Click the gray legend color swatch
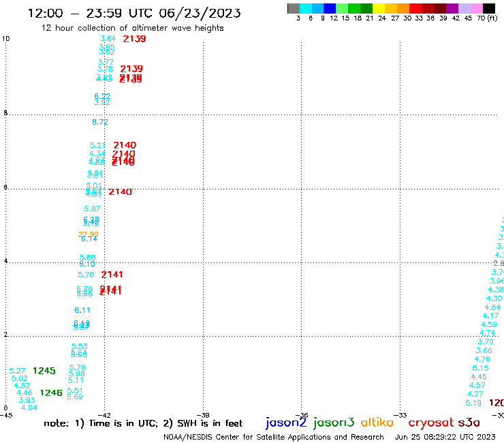 [x=294, y=8]
